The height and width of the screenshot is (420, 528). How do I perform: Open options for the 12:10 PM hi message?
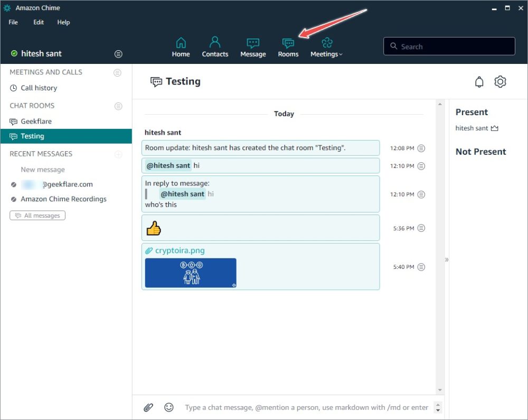421,166
